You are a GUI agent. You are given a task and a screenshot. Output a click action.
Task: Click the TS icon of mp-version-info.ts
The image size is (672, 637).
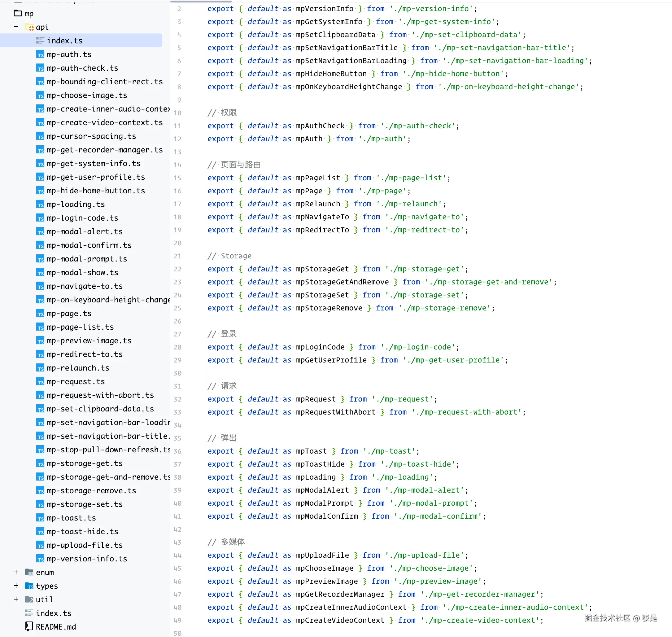click(40, 559)
